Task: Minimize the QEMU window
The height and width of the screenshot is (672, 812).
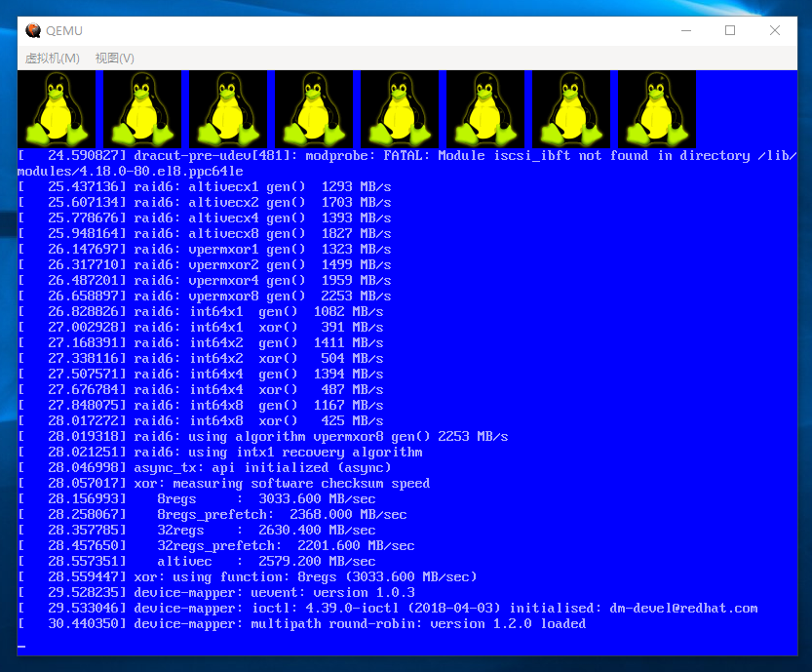Action: pos(686,30)
